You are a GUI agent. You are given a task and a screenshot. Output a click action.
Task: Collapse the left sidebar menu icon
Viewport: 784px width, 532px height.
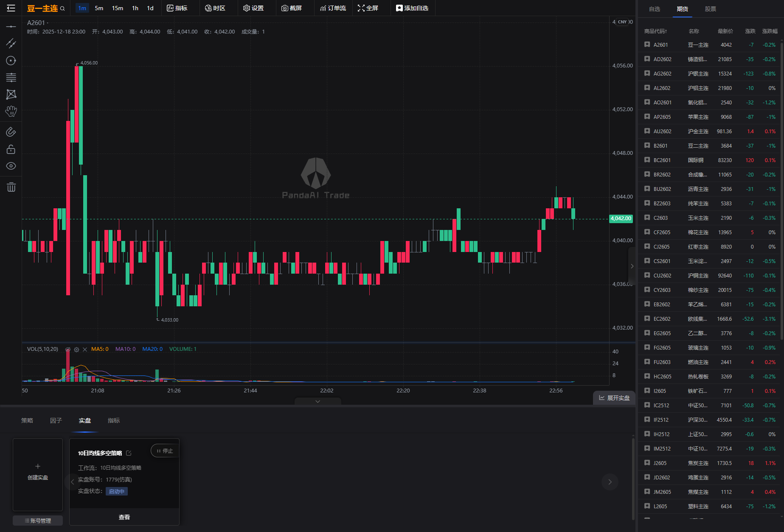(11, 8)
